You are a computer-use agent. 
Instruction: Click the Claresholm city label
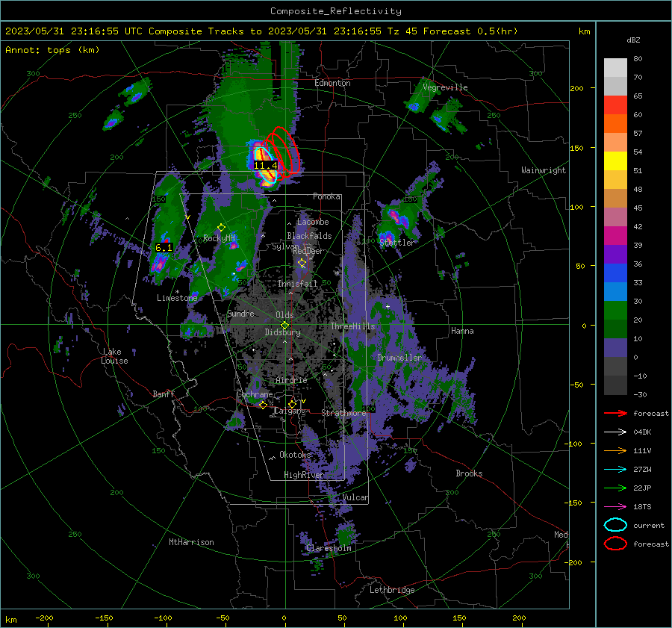pos(329,548)
